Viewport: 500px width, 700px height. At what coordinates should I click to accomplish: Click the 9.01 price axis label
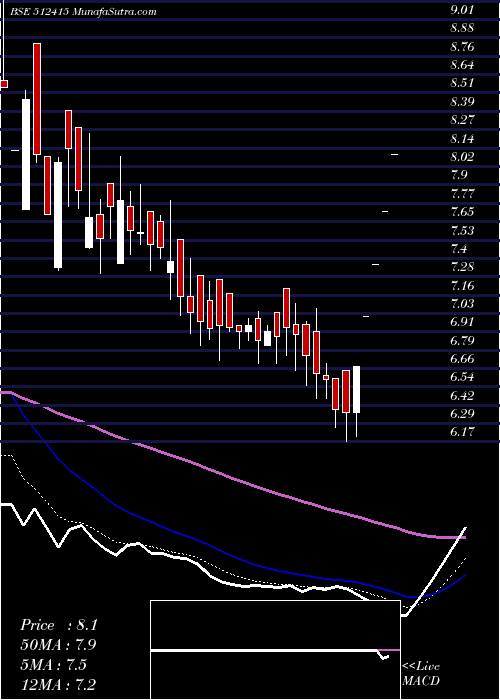(x=462, y=10)
